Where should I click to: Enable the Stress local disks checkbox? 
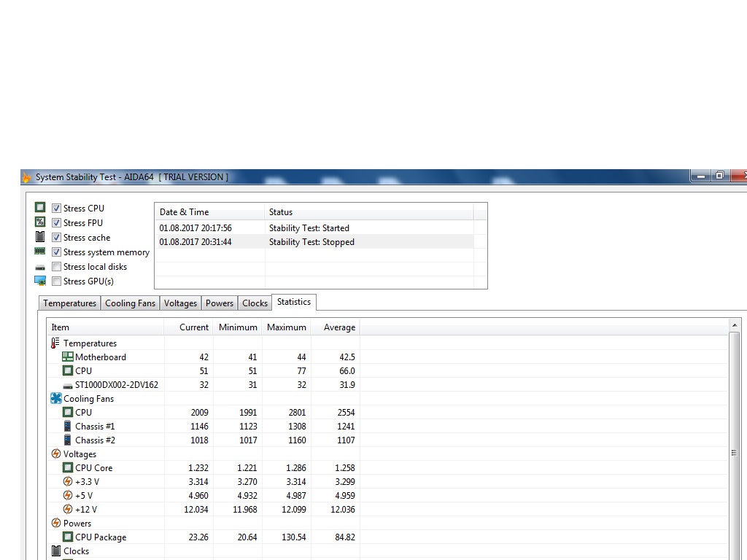[56, 267]
